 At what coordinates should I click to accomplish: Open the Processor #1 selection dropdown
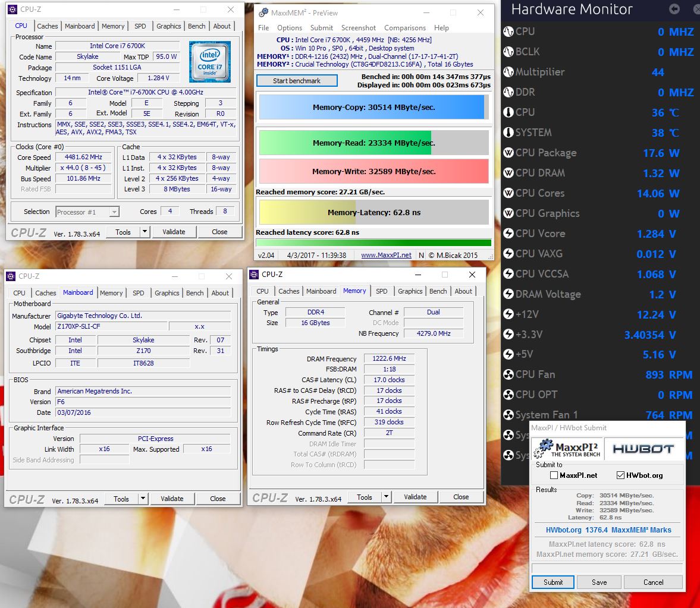(114, 212)
